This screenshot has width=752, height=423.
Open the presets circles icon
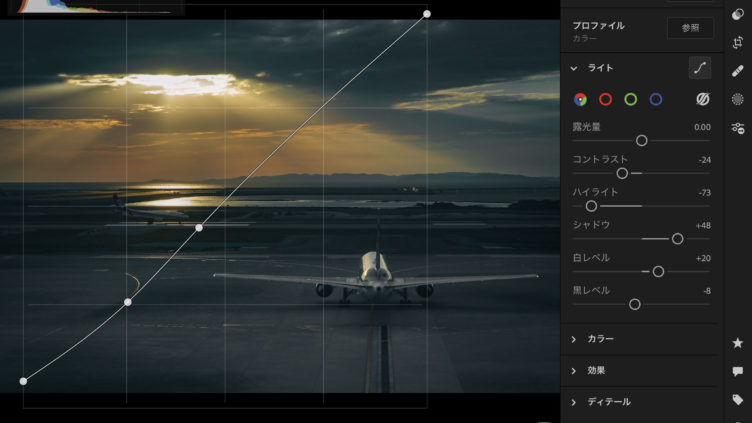(738, 12)
